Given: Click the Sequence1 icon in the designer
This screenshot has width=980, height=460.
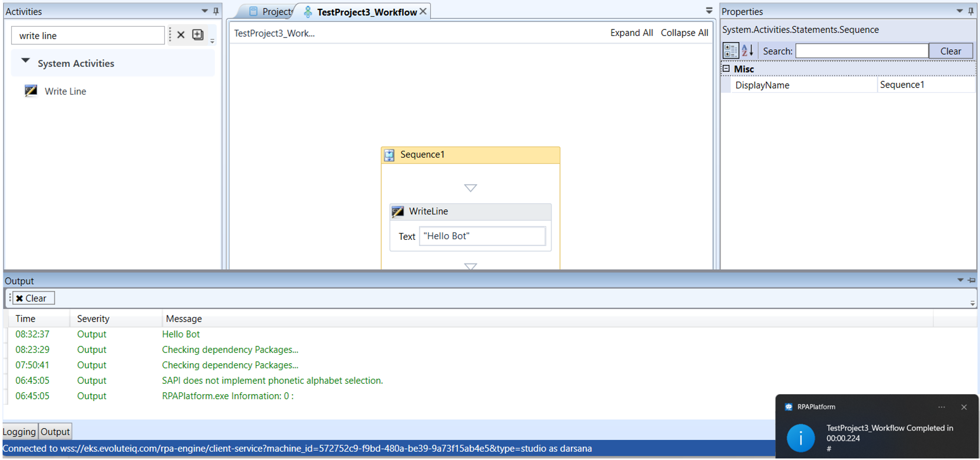Looking at the screenshot, I should [x=389, y=155].
